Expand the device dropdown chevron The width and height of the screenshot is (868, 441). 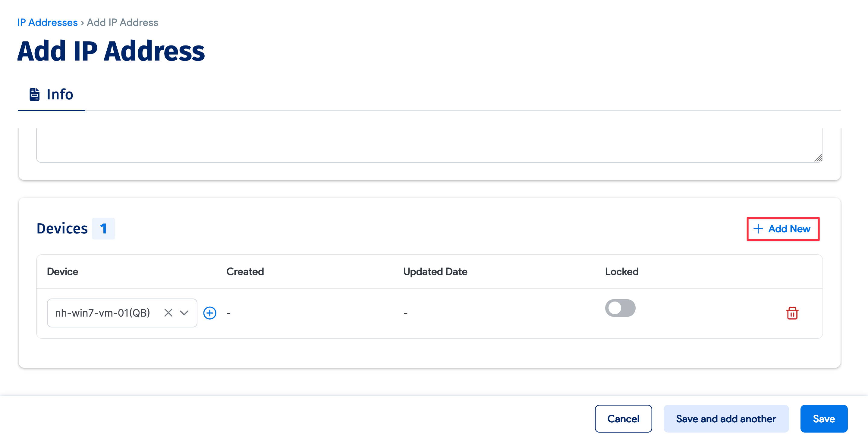point(184,313)
